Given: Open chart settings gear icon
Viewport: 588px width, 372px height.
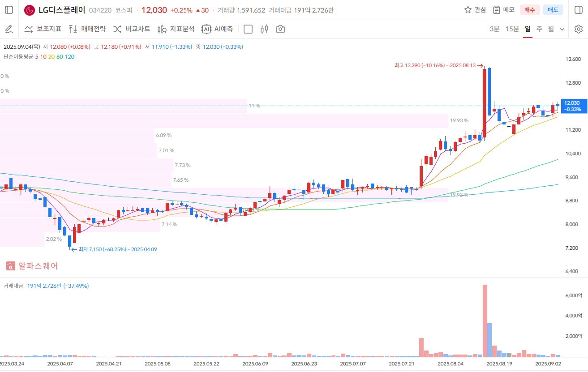Looking at the screenshot, I should pos(579,29).
